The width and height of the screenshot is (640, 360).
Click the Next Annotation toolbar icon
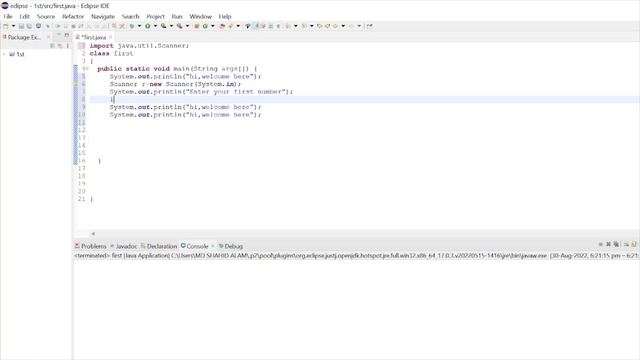[288, 26]
